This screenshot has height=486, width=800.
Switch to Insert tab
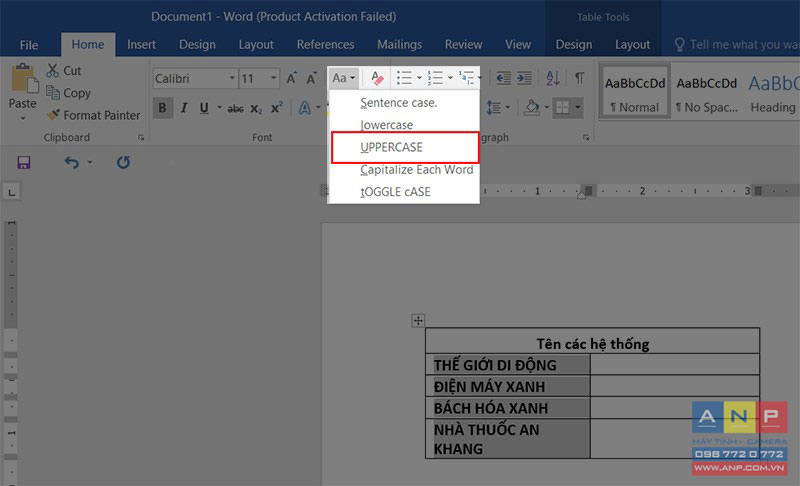pyautogui.click(x=141, y=45)
